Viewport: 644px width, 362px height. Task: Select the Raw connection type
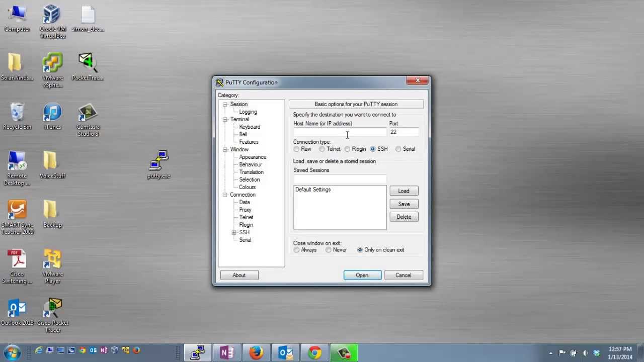click(x=303, y=149)
